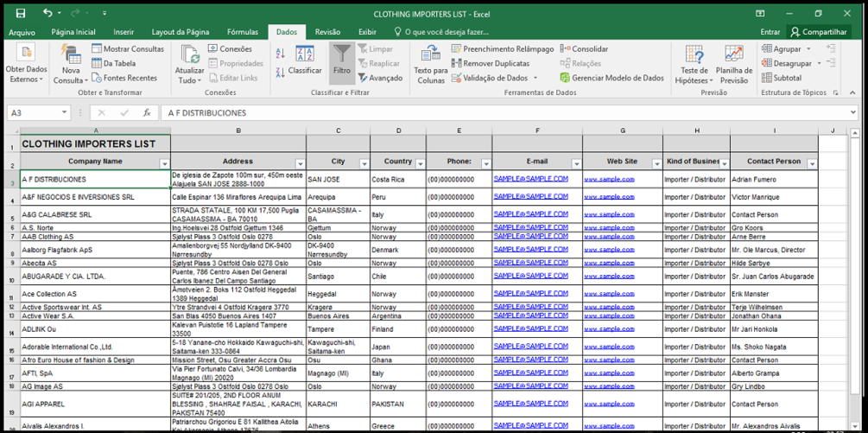This screenshot has height=433, width=868.
Task: Open Teste de Hipóteses menu
Action: click(x=694, y=65)
